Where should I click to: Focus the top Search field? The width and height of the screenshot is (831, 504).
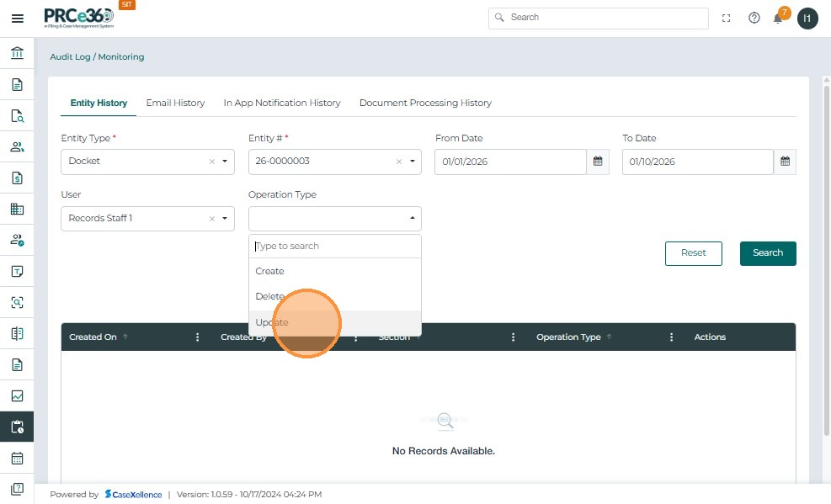pos(599,18)
